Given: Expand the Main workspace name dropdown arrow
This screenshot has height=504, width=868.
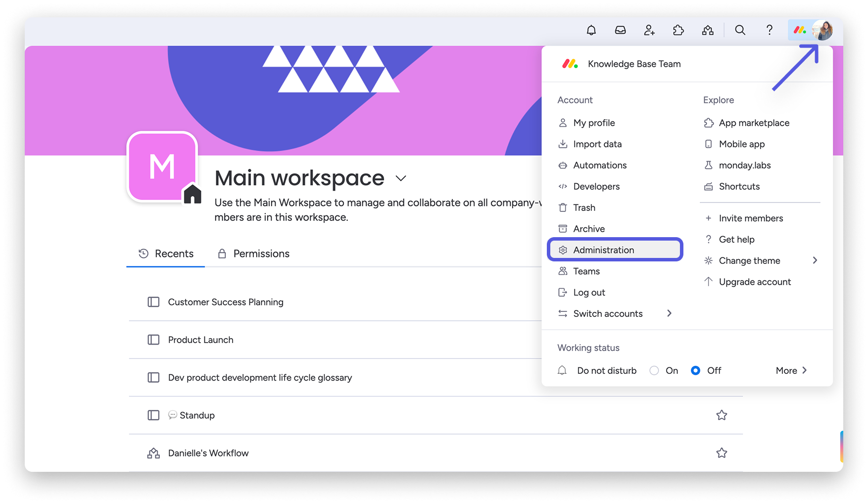Looking at the screenshot, I should [401, 178].
